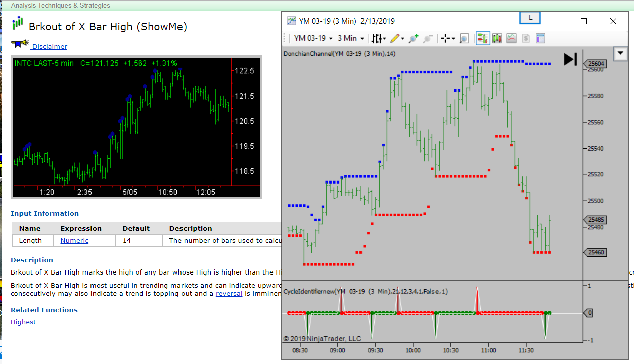
Task: Maximize the chart window
Action: [x=584, y=21]
